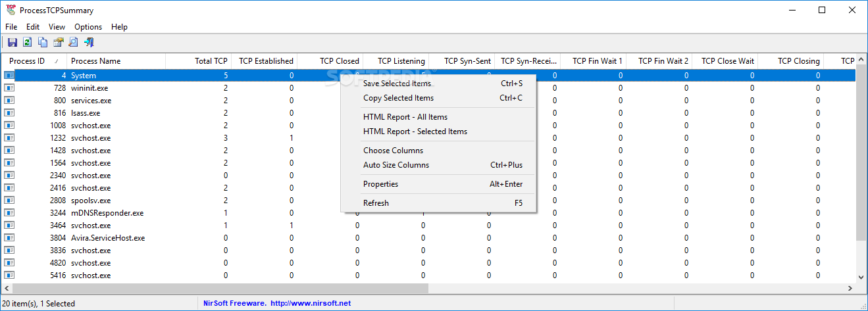The image size is (868, 311).
Task: Click Auto Size Columns menu entry
Action: (439, 165)
